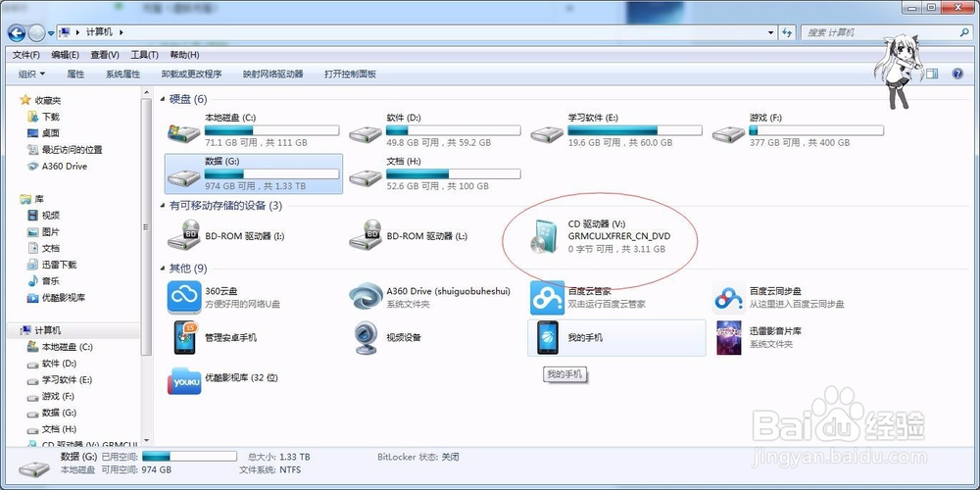Select 本地磁盘 (C:) in navigation tree
This screenshot has height=490, width=980.
coord(67,347)
